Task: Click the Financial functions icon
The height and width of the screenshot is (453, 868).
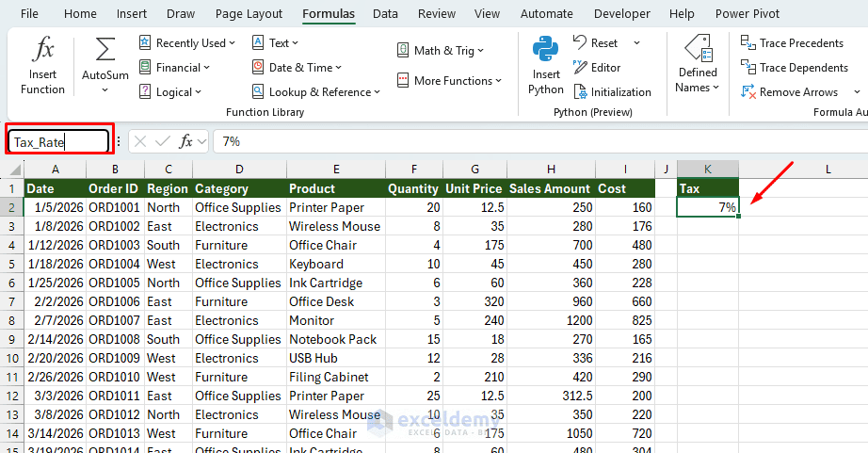Action: pos(144,67)
